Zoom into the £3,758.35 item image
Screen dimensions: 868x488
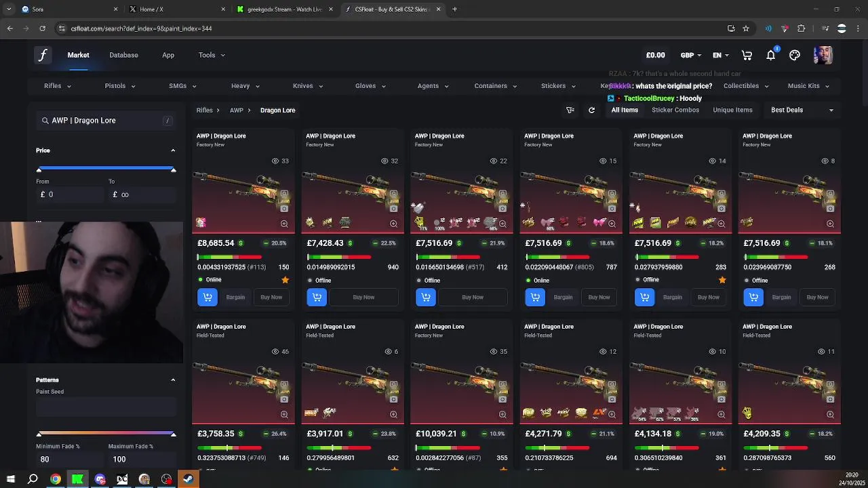[284, 414]
